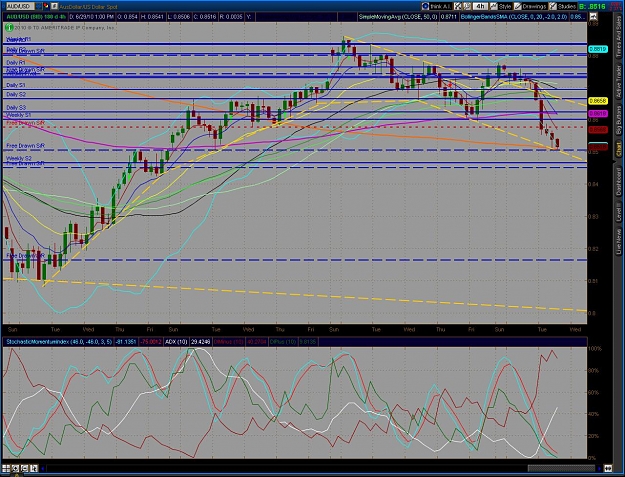Screen dimensions: 625x477
Task: Click the ADX (10) study label
Action: coord(176,342)
